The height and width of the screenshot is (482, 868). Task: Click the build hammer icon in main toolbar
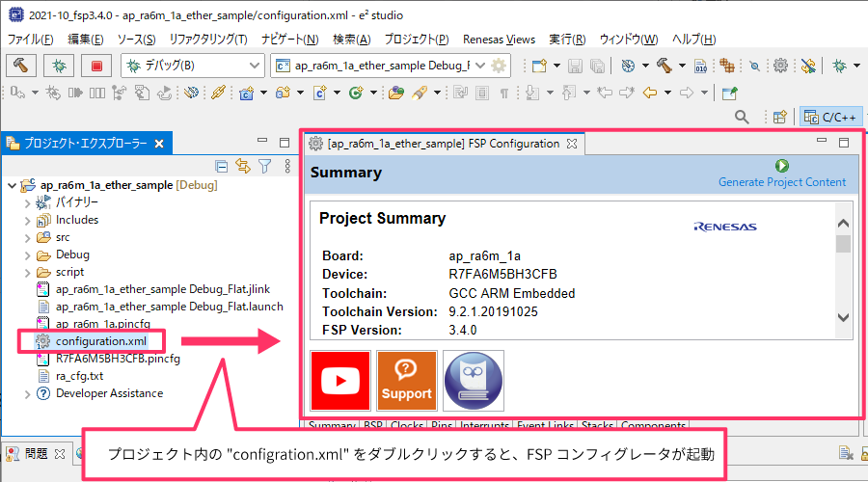click(x=665, y=66)
